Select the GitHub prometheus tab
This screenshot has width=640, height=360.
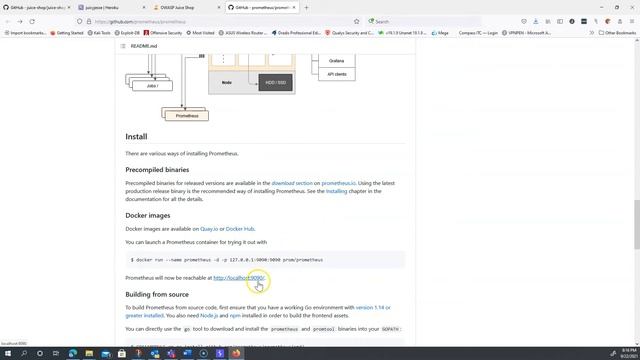pos(261,7)
